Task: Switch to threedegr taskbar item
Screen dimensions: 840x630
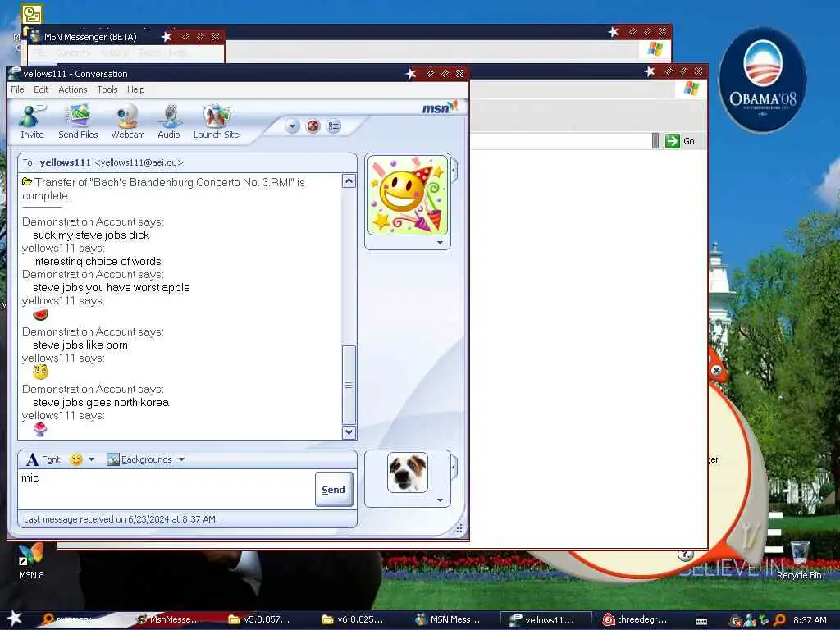Action: [x=636, y=619]
